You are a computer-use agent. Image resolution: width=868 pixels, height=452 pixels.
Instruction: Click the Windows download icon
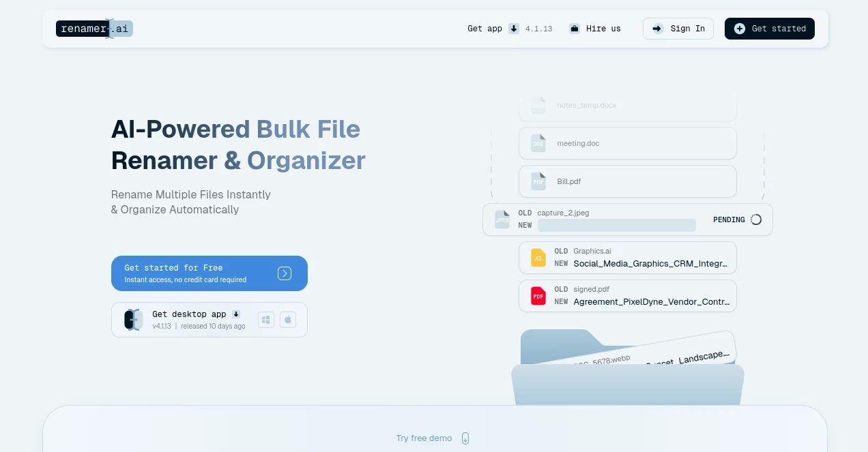[266, 319]
